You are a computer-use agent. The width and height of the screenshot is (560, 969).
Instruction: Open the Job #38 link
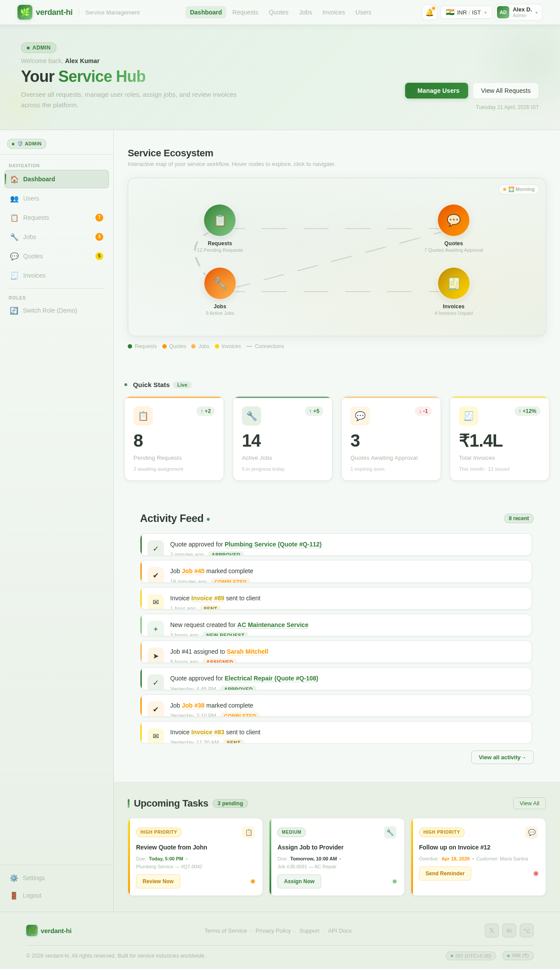pos(193,705)
